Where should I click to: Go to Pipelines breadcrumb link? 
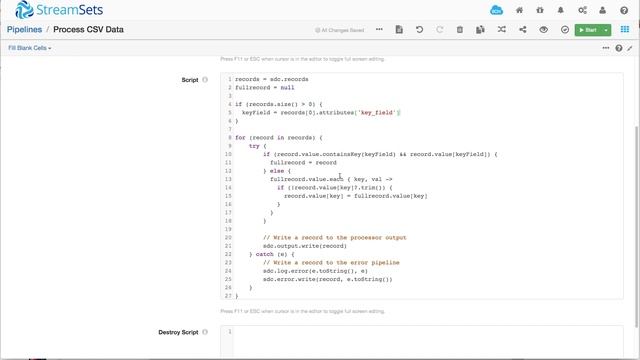point(24,29)
